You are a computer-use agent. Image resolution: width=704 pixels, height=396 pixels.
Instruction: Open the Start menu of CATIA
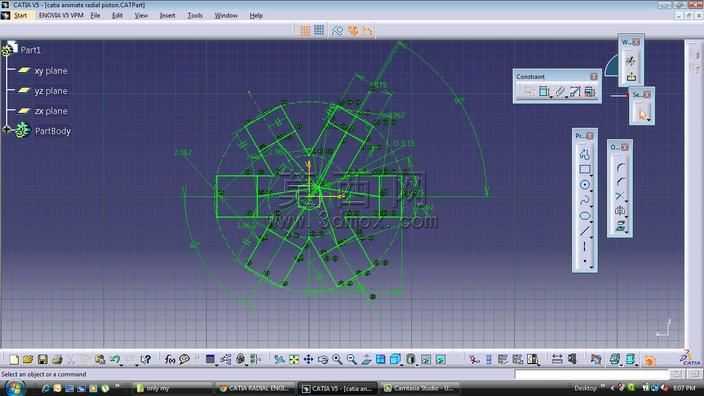pyautogui.click(x=20, y=15)
